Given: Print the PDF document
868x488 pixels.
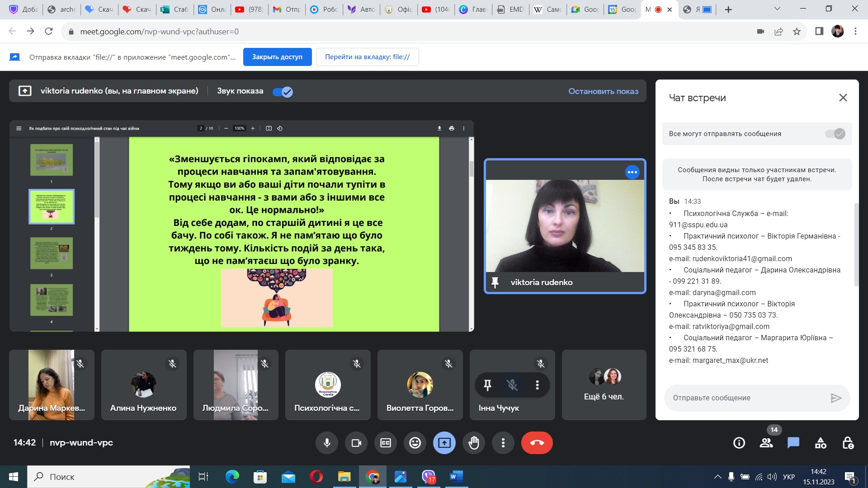Looking at the screenshot, I should 451,128.
